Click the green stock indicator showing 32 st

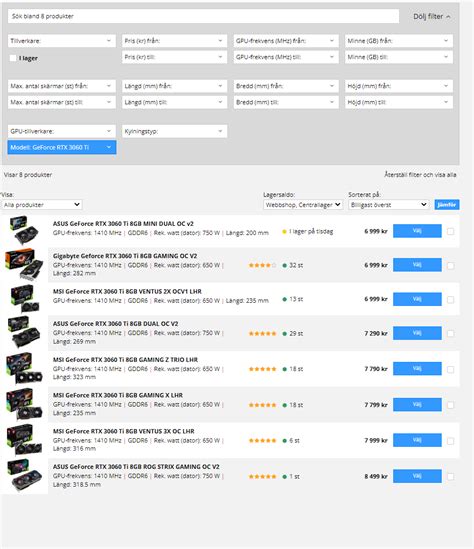pos(285,265)
